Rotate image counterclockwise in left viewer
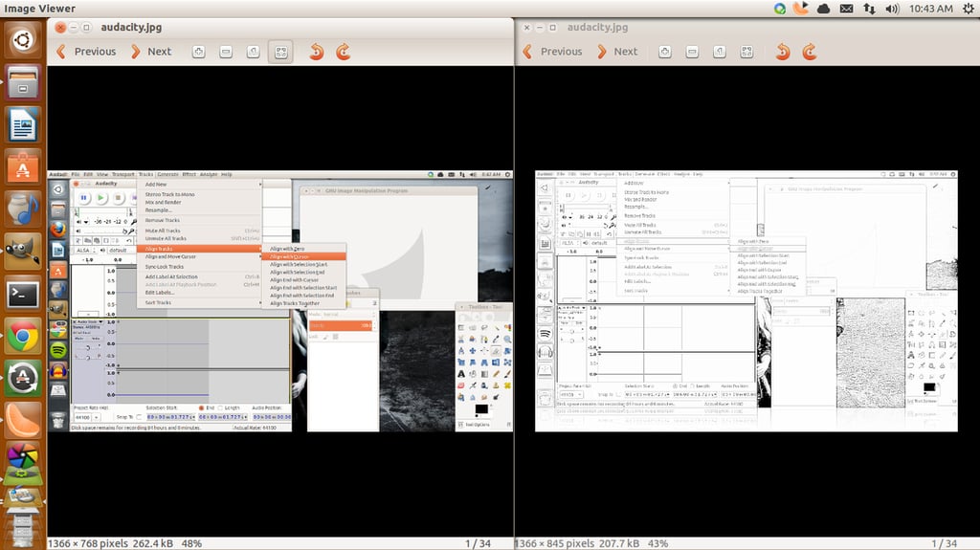 316,52
